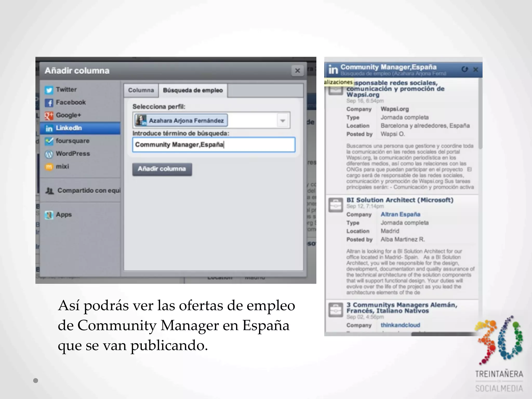The image size is (532, 399).
Task: Open the 3 Communitys Managers job posting
Action: pos(402,308)
